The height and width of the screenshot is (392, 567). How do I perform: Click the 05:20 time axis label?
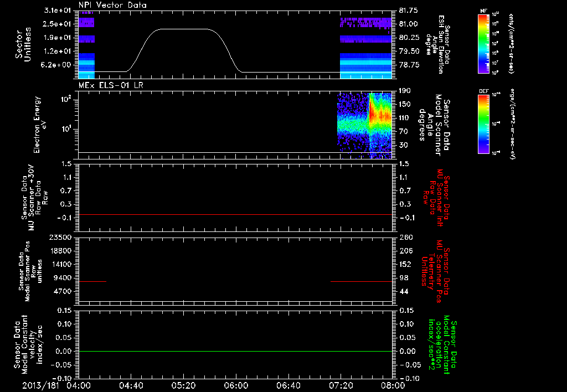(x=183, y=385)
